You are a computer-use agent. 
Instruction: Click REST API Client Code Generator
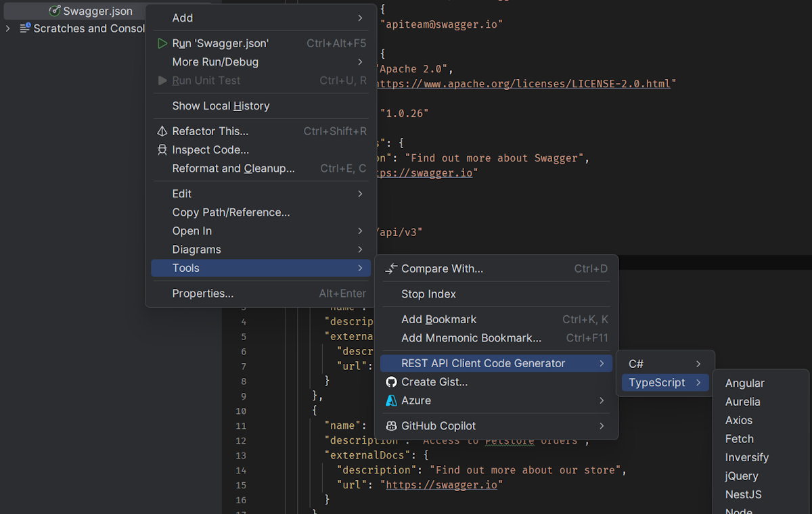[x=496, y=363]
